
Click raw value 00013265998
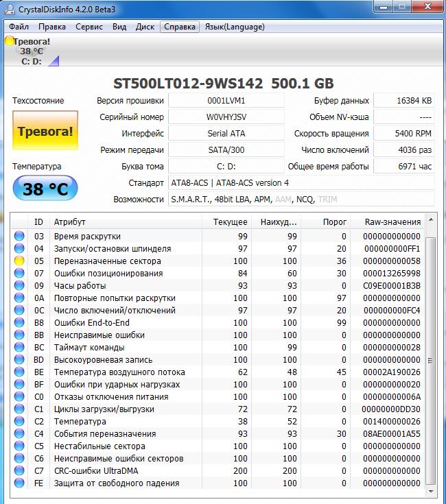tap(392, 273)
